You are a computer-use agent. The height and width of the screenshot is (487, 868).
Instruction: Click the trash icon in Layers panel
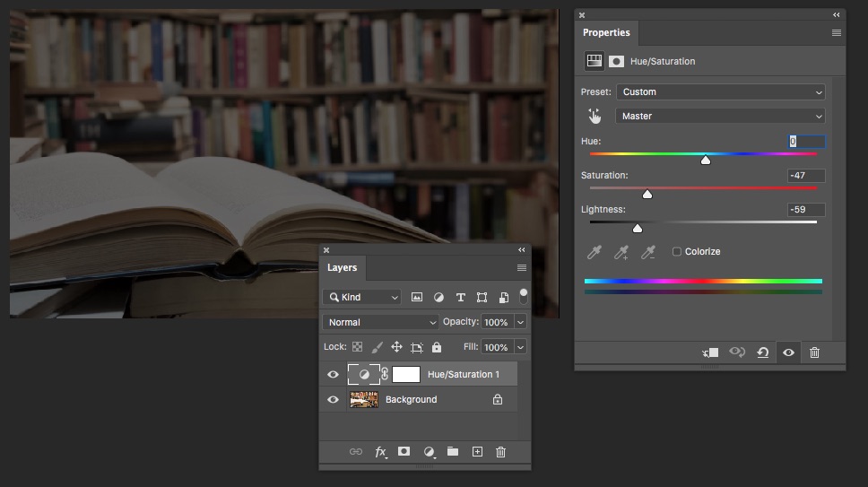(x=500, y=452)
